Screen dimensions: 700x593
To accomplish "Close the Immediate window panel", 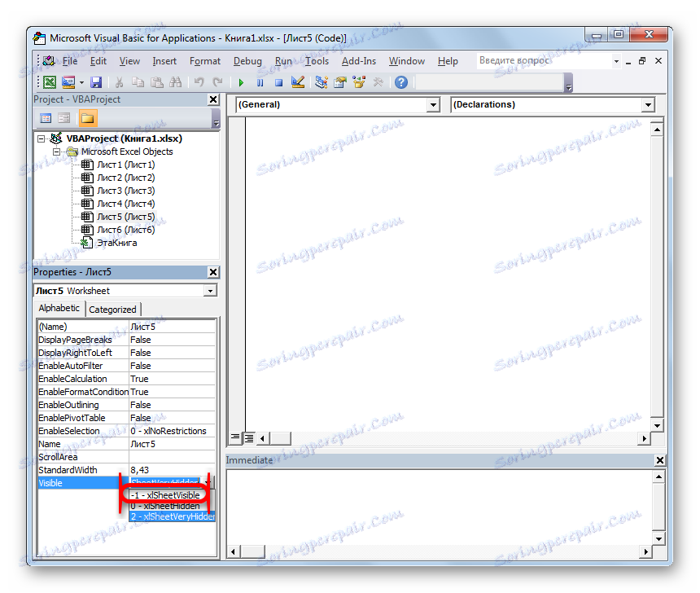I will 659,460.
